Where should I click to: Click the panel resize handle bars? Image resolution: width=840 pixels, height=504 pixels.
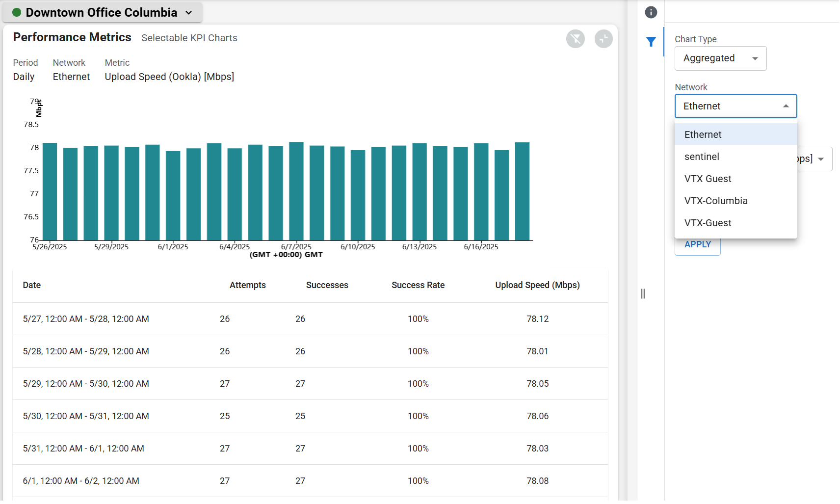[643, 293]
